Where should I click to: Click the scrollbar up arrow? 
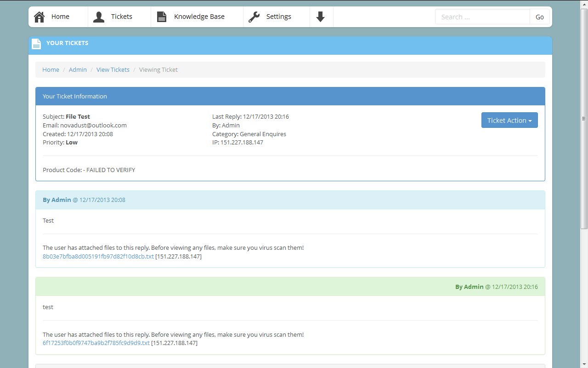[x=584, y=4]
